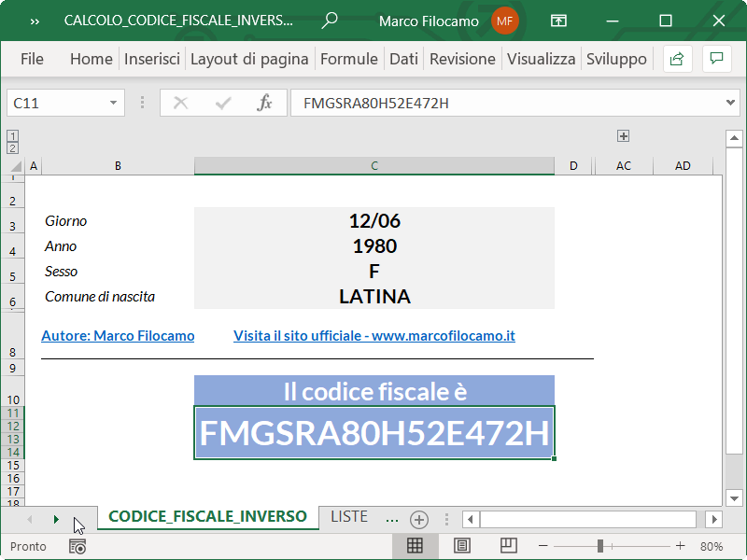747x560 pixels.
Task: Switch to Page Break Preview view
Action: [x=508, y=546]
